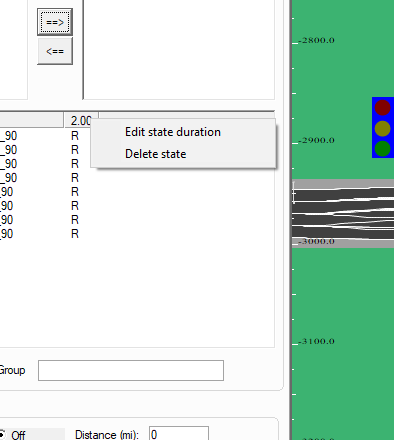
Task: Click the -2900.0 ruler label
Action: (316, 140)
